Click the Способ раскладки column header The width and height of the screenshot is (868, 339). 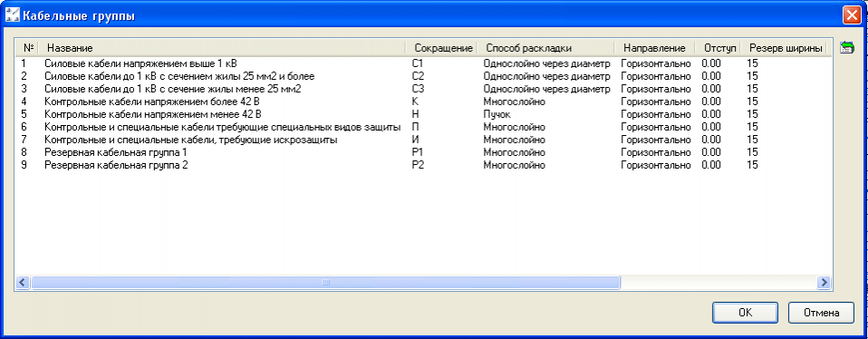[545, 48]
